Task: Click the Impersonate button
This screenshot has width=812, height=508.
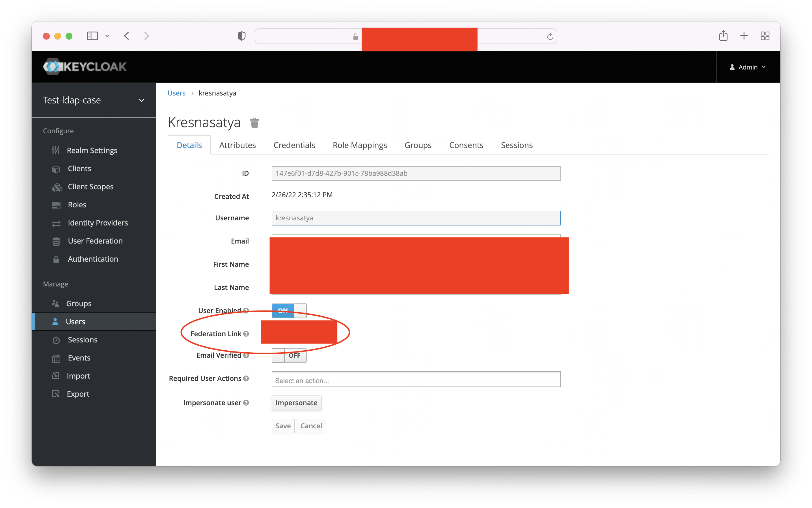Action: tap(296, 403)
